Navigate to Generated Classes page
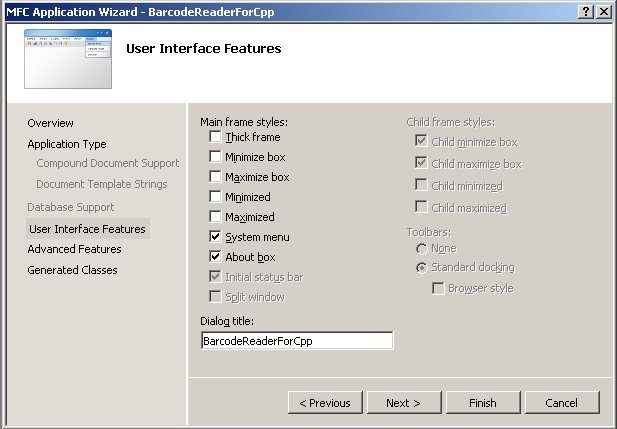 (x=72, y=270)
